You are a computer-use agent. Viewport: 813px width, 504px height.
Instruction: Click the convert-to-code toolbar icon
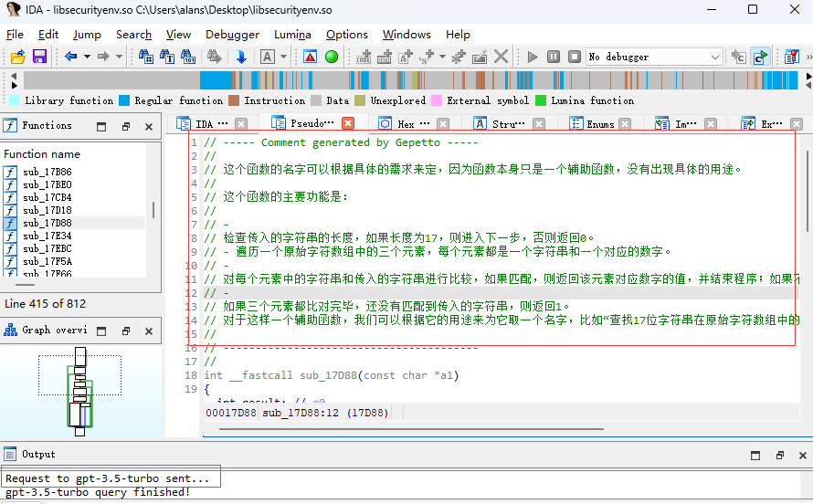point(364,57)
